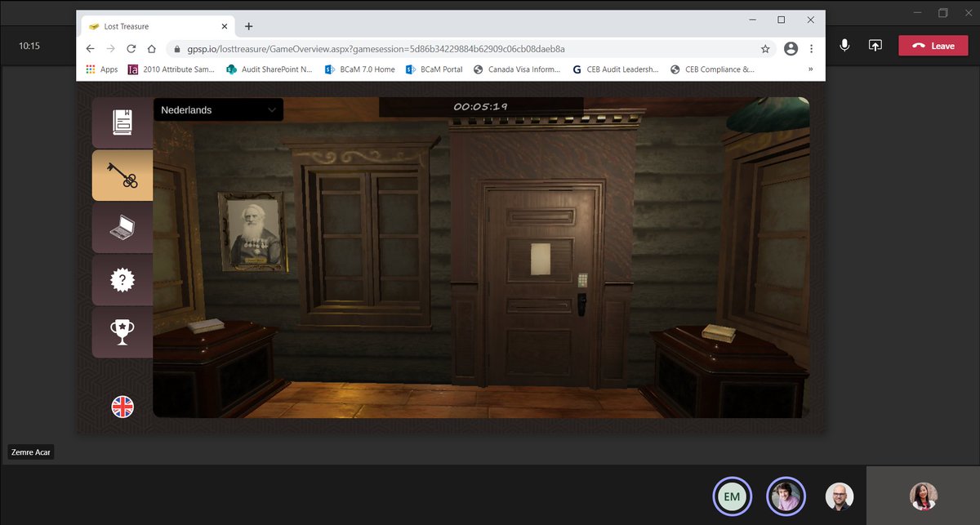Open the question mark help icon
The width and height of the screenshot is (980, 525).
tap(122, 280)
